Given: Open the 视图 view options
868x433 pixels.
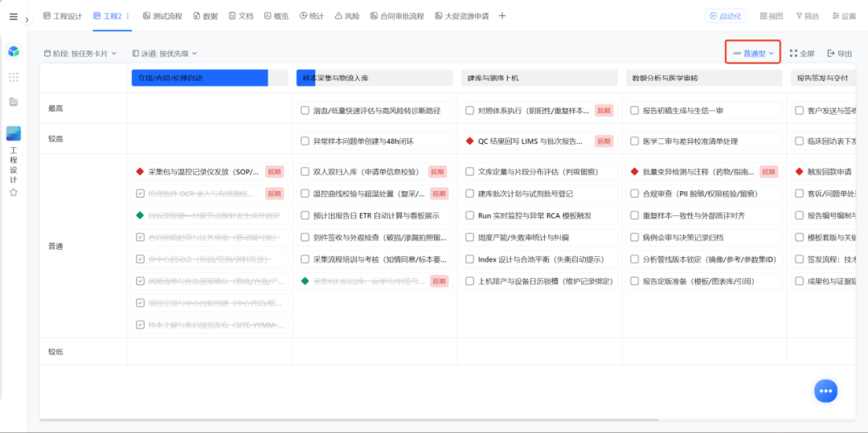Looking at the screenshot, I should coord(771,16).
